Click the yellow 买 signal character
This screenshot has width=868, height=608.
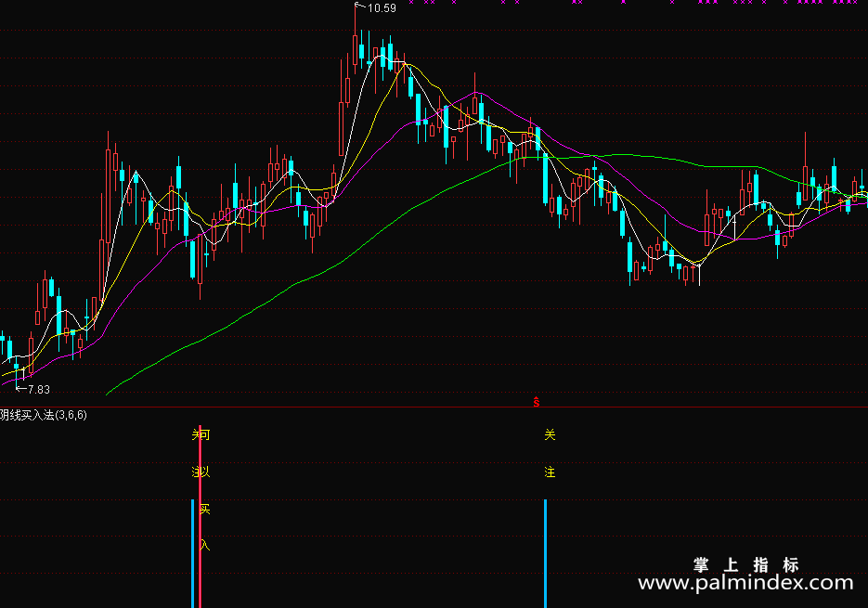coord(205,509)
